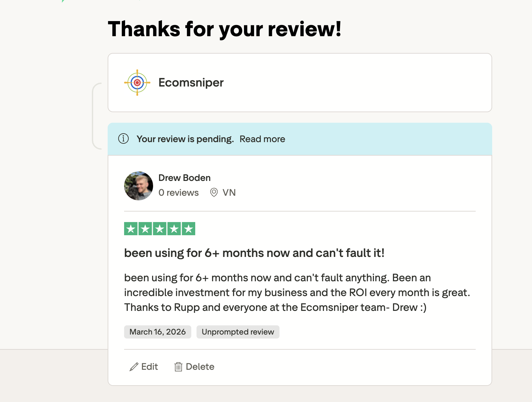Click the location pin icon beside VN
532x402 pixels.
(214, 192)
